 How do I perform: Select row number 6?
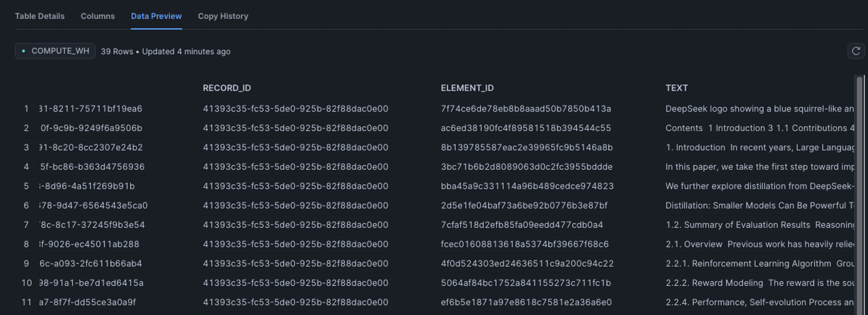(x=26, y=205)
